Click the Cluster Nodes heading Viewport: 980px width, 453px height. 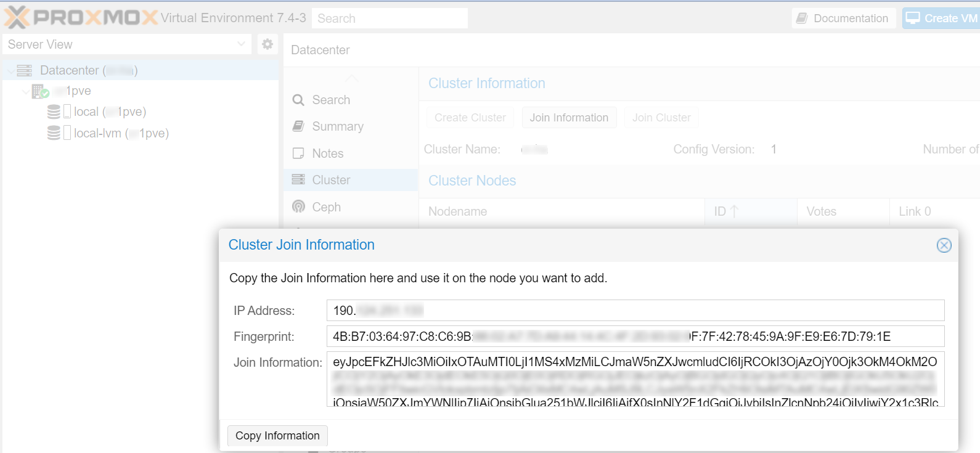click(472, 181)
